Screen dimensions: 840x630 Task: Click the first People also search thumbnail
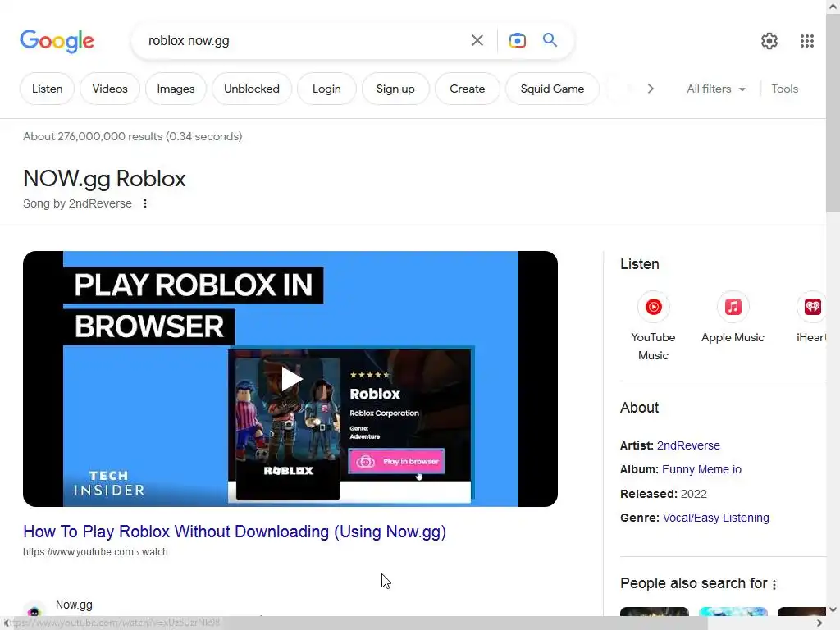654,611
